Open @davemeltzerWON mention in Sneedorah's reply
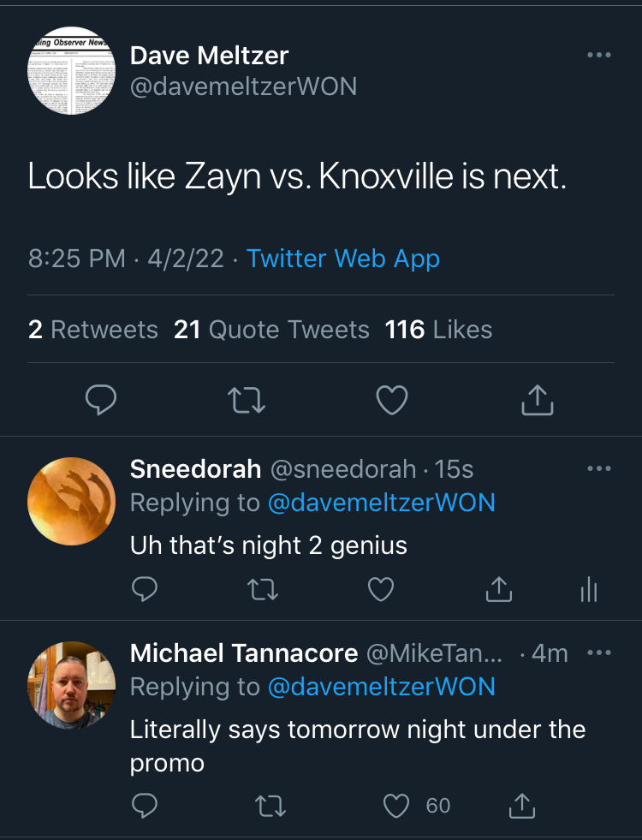The image size is (642, 840). click(382, 503)
